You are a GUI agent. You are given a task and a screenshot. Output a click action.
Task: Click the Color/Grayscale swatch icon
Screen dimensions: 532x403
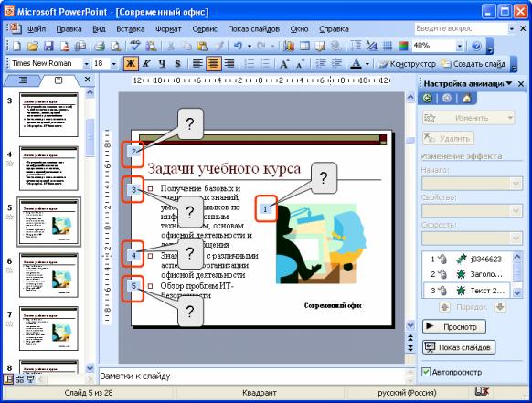(x=403, y=46)
